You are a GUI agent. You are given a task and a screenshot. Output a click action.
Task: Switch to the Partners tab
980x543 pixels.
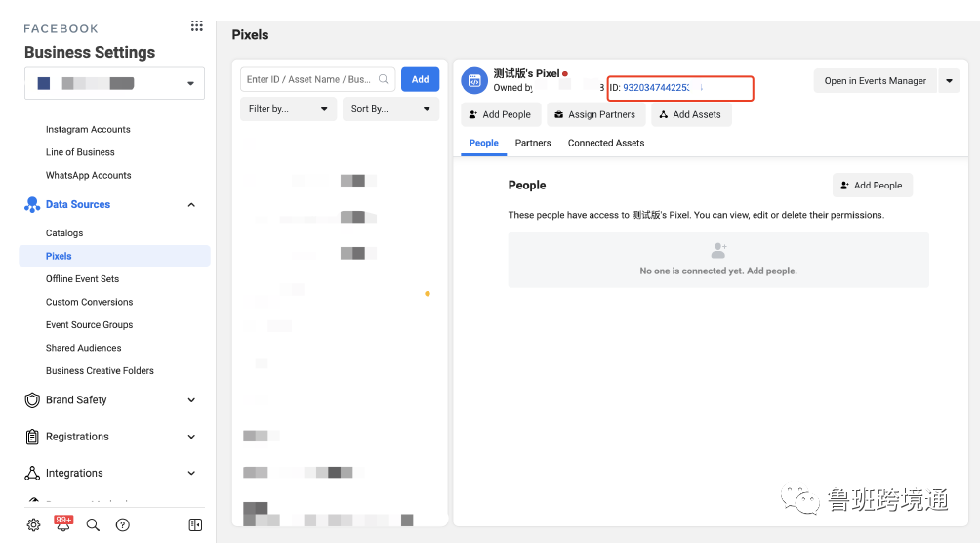pos(533,143)
